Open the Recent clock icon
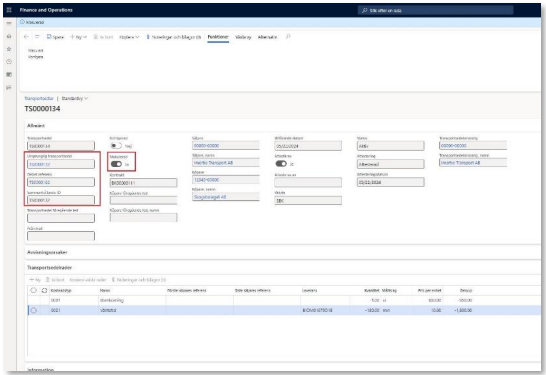Viewport: 546px width, 375px height. (x=9, y=62)
